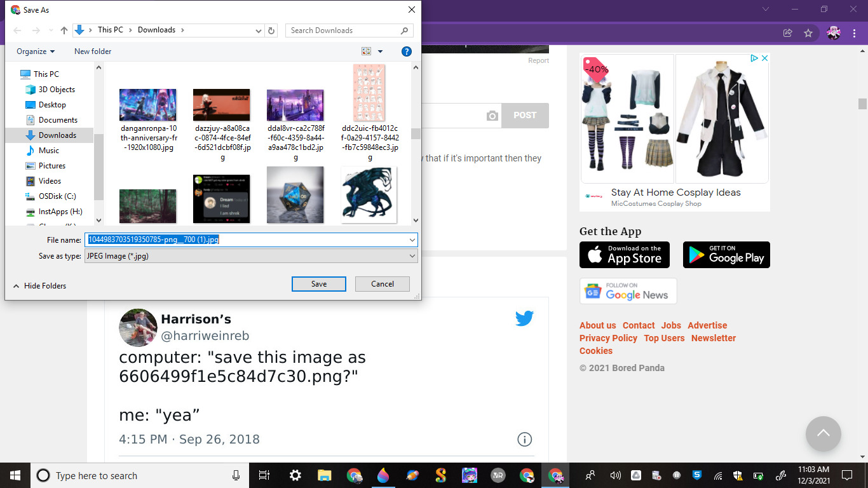Click the refresh icon beside address bar
868x488 pixels.
272,30
